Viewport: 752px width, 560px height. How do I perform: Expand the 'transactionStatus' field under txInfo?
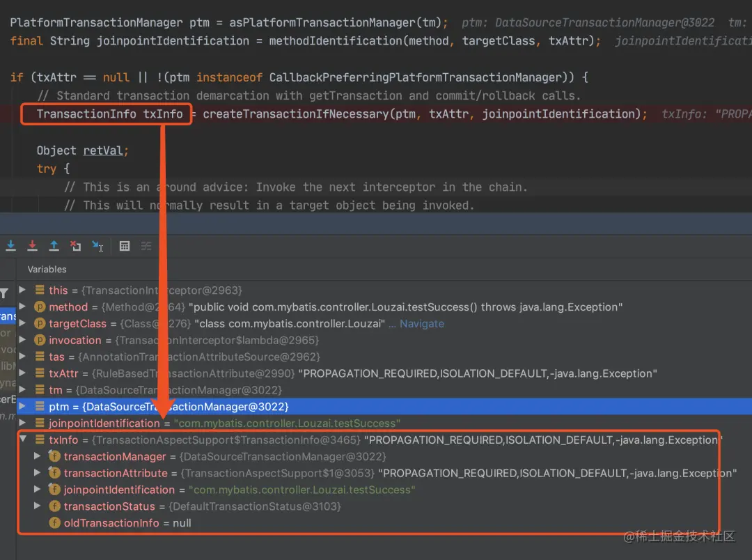point(38,506)
